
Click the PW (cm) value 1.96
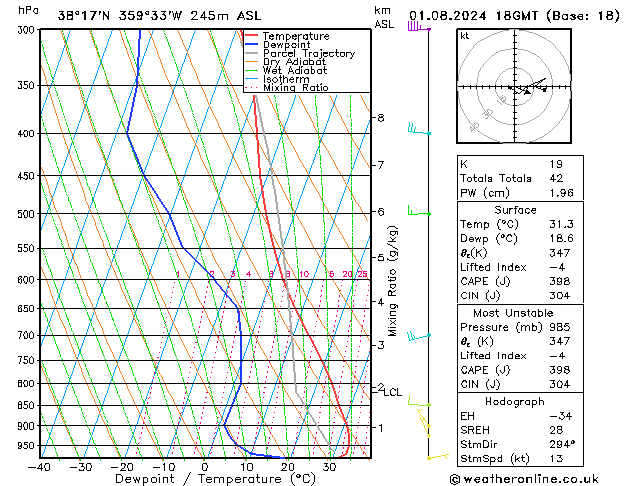tap(561, 193)
